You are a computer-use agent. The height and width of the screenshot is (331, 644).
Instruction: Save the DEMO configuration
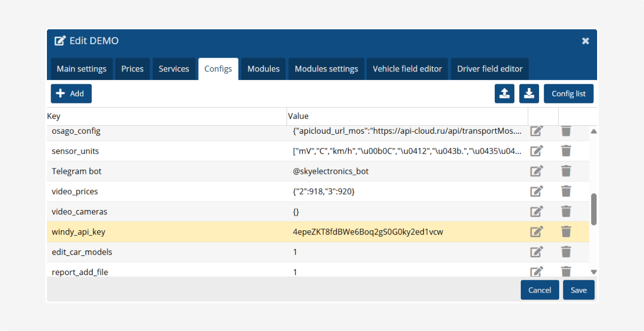tap(578, 290)
